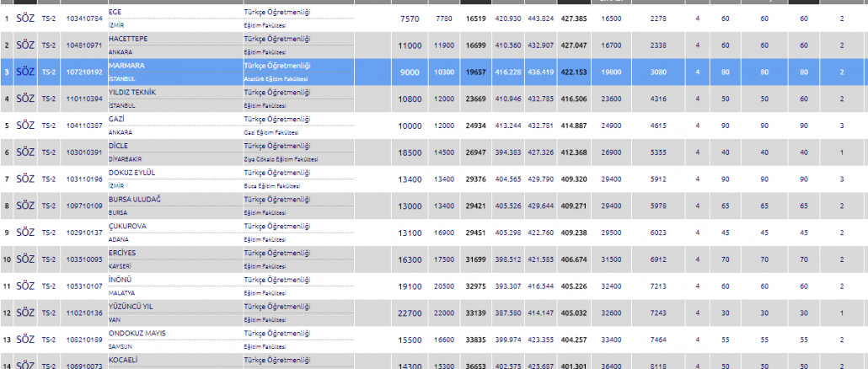This screenshot has height=369, width=868.
Task: Click the quota value 22700 for Yüzüncü Yıl
Action: point(410,313)
